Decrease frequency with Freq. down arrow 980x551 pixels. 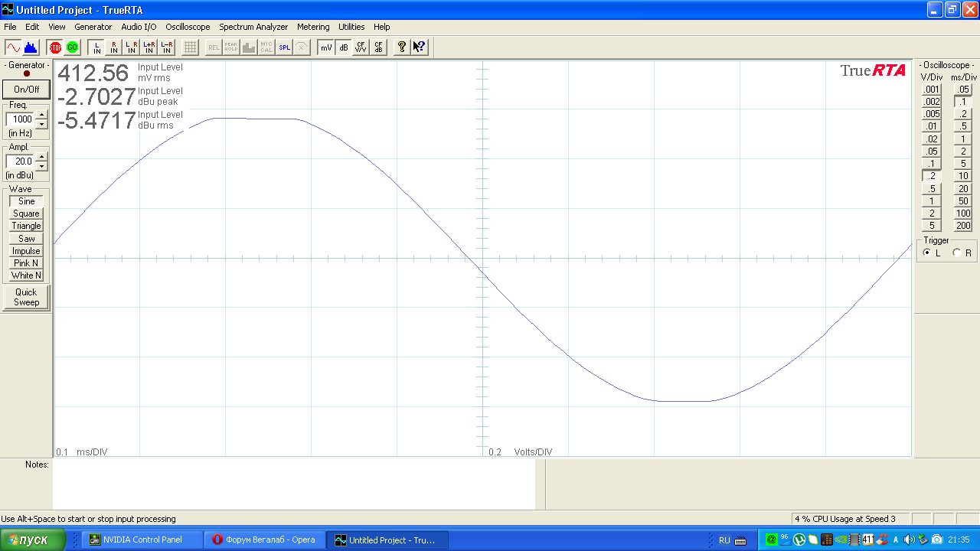pyautogui.click(x=42, y=123)
